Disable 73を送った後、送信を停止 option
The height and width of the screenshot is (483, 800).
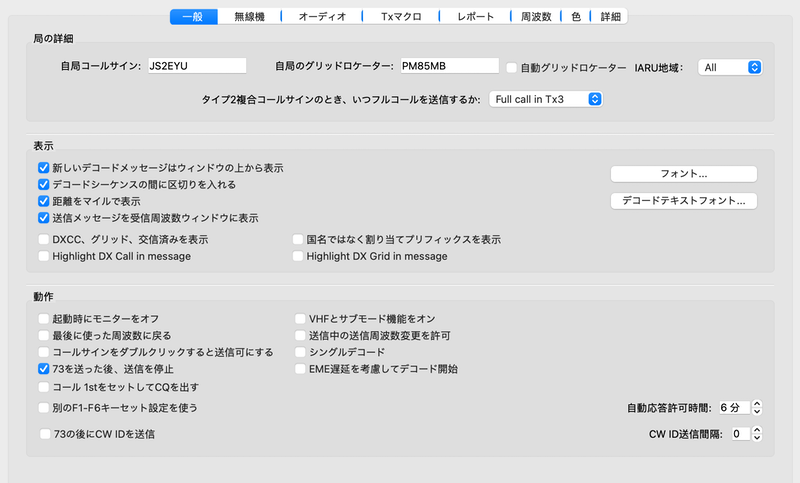[x=44, y=369]
